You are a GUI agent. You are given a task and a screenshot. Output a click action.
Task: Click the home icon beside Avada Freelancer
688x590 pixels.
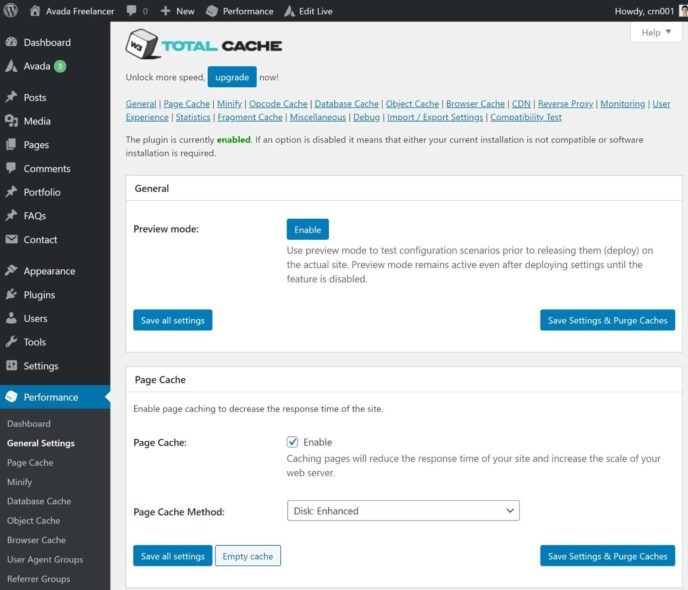pyautogui.click(x=35, y=11)
